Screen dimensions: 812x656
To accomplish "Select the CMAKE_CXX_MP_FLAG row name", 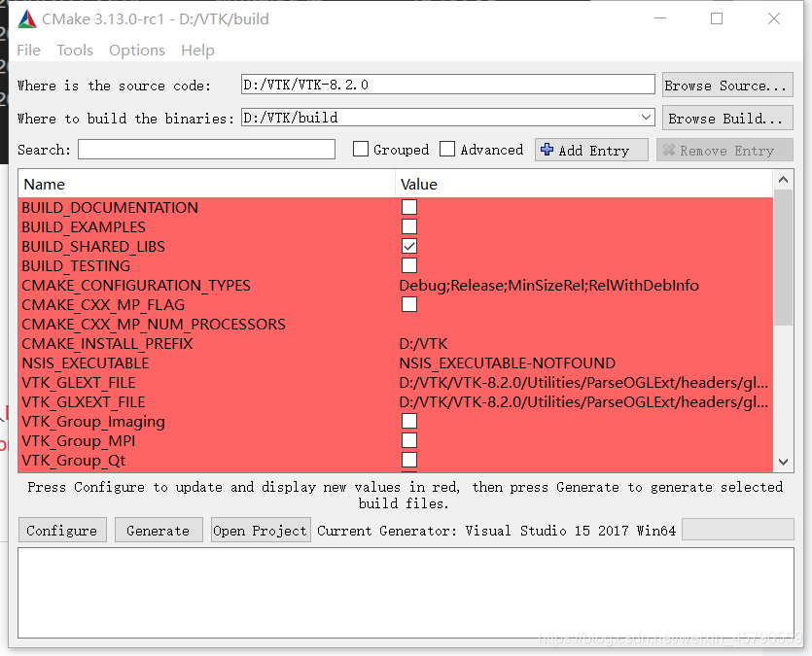I will (103, 305).
